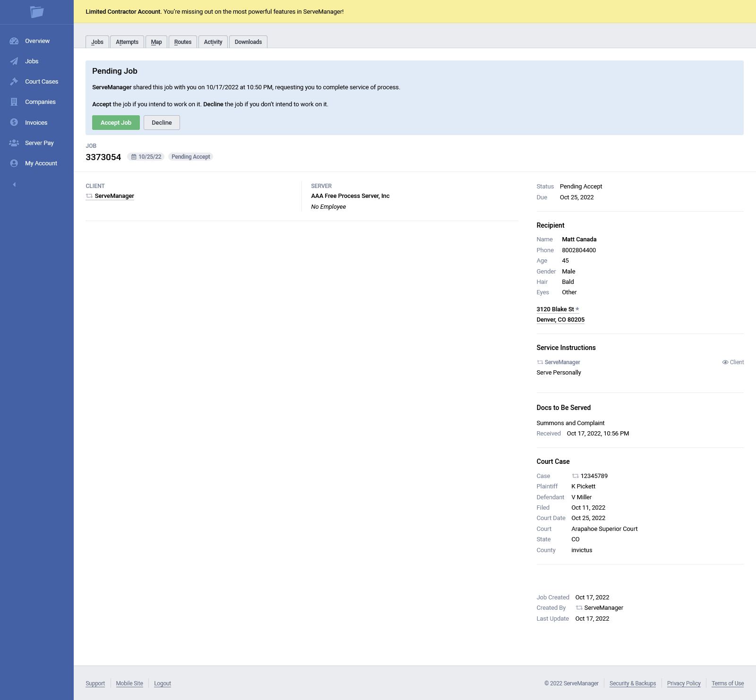Click the Jobs paper plane icon

pos(14,61)
